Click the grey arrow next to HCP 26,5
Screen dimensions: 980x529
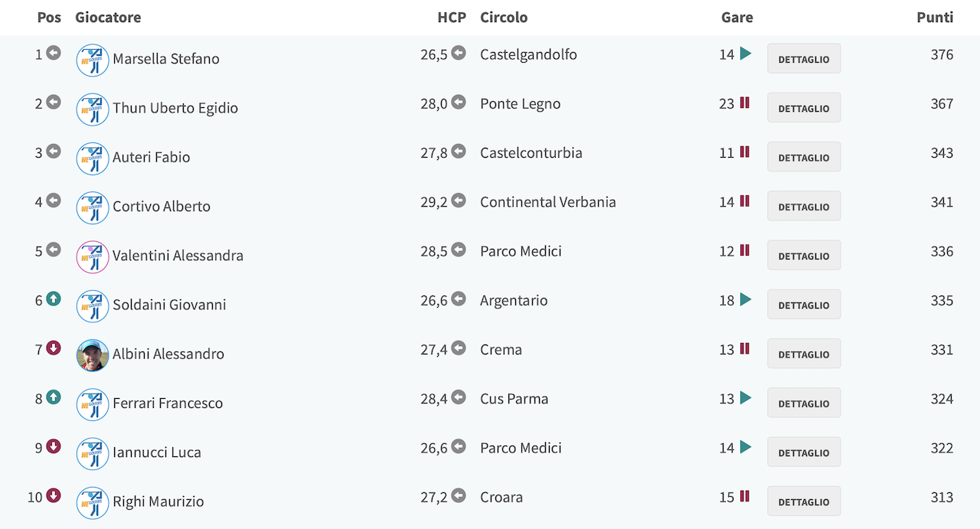[459, 53]
